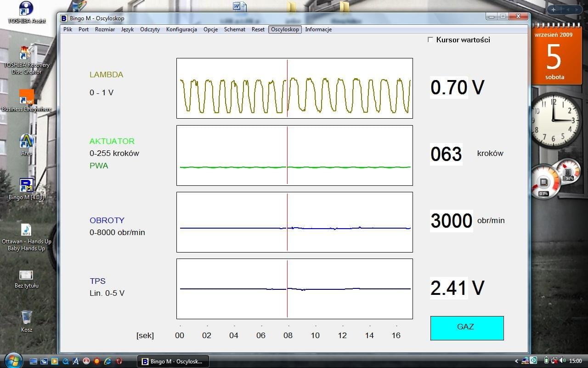Open the Bez tytułu desktop file
This screenshot has width=588, height=368.
tap(27, 279)
